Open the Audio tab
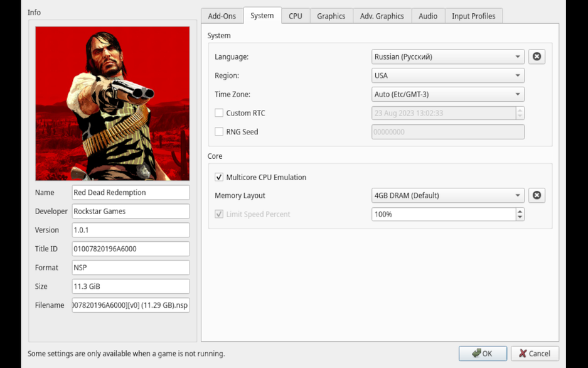 click(x=428, y=16)
